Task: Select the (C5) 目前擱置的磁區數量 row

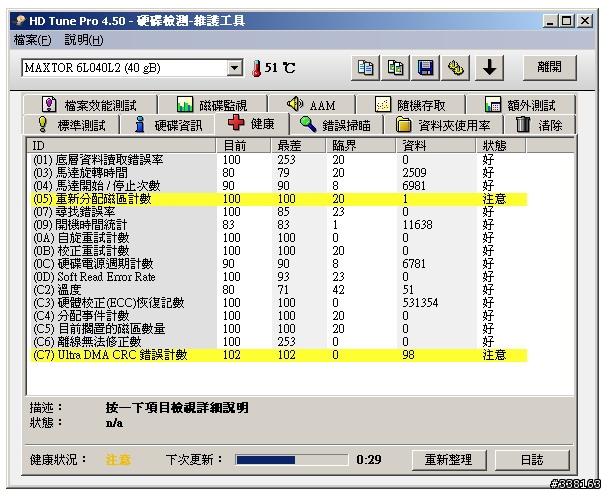Action: [x=279, y=329]
